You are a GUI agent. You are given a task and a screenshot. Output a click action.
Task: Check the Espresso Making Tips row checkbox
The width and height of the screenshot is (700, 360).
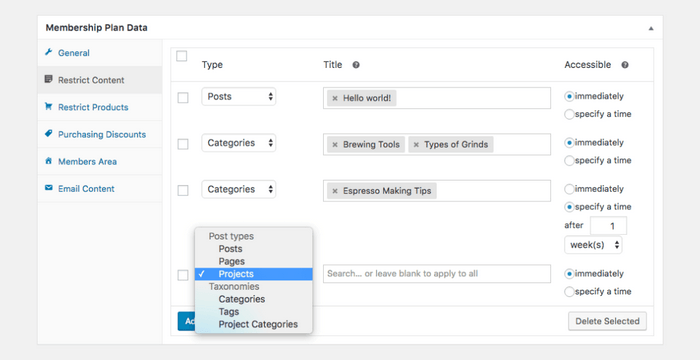click(183, 190)
